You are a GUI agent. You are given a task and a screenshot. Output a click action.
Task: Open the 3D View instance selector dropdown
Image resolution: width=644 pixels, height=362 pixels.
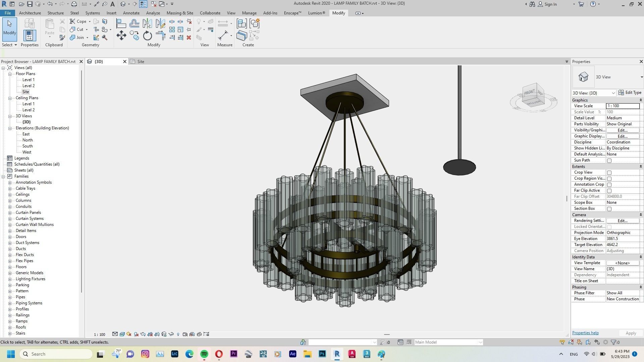(x=594, y=93)
